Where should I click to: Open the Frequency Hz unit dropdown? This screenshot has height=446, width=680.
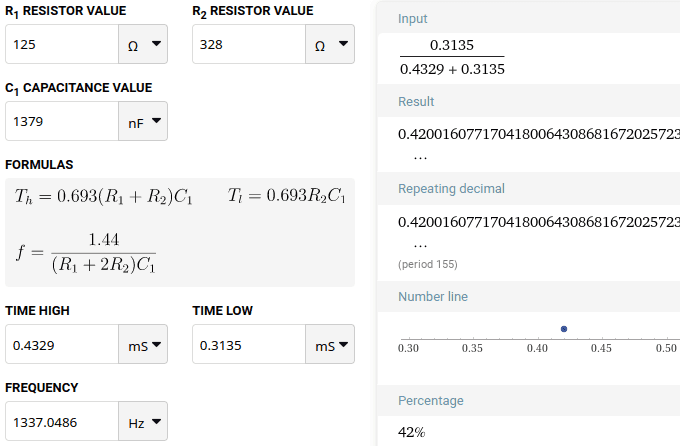coord(143,422)
